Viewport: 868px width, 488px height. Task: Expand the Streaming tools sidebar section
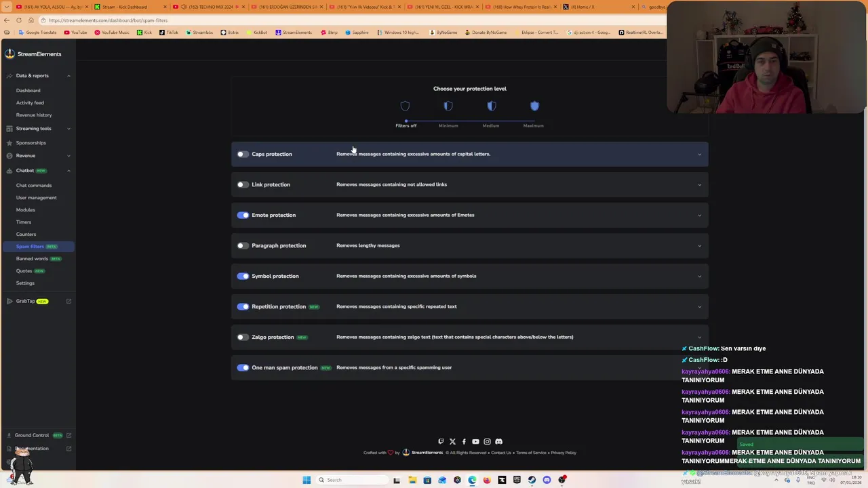(x=68, y=129)
